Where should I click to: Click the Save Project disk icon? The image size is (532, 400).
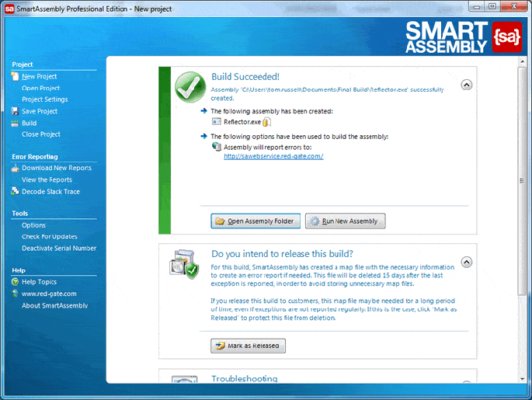click(16, 111)
